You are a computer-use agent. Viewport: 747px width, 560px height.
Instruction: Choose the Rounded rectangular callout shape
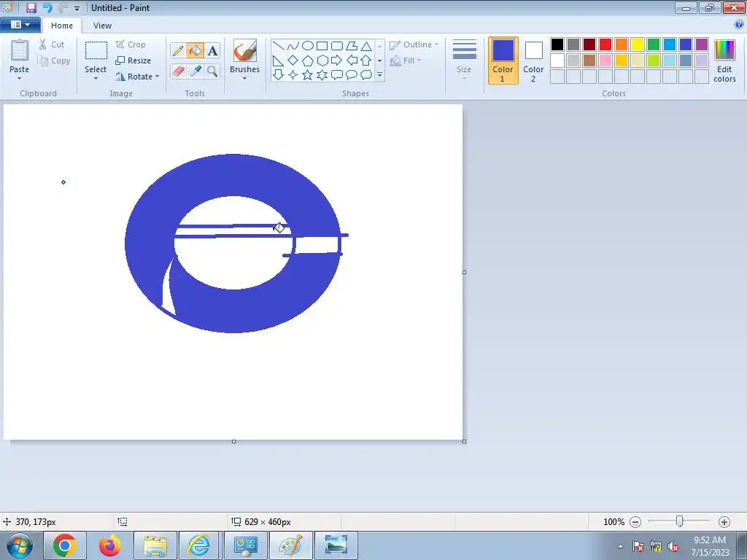point(337,75)
